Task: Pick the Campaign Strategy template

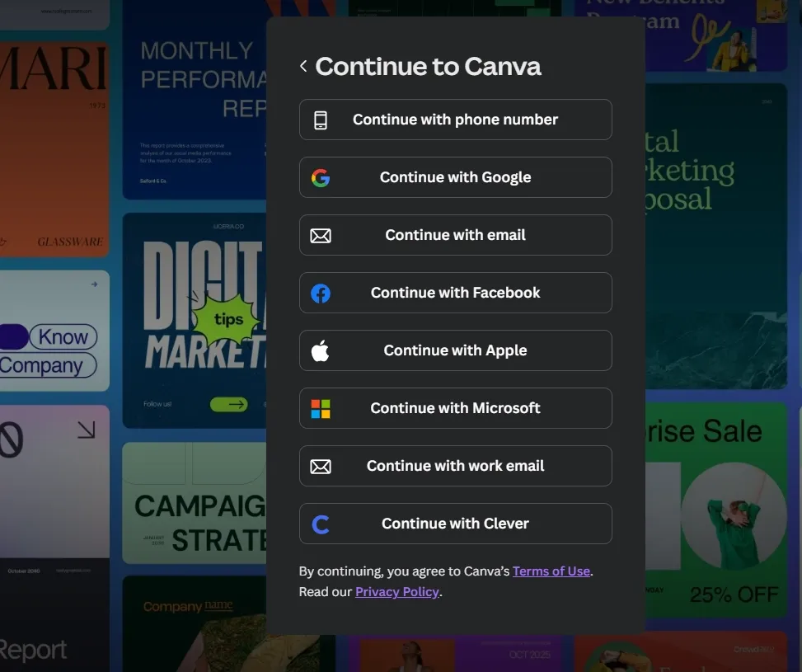Action: 195,503
